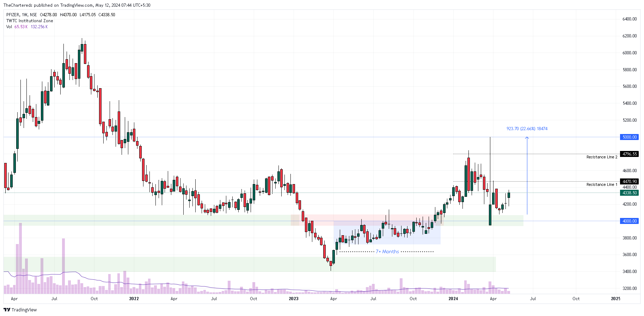Select the Resistance Line 2 text
644x316 pixels.
pos(602,157)
